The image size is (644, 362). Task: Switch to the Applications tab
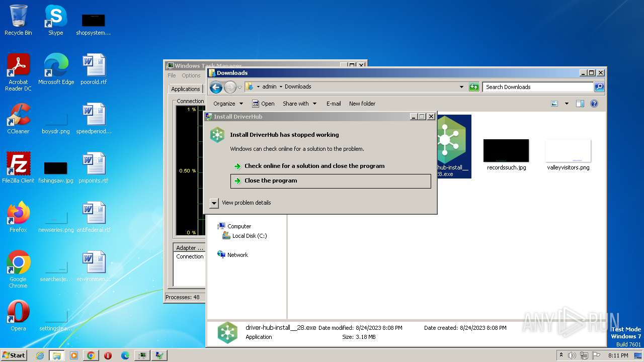pos(186,89)
